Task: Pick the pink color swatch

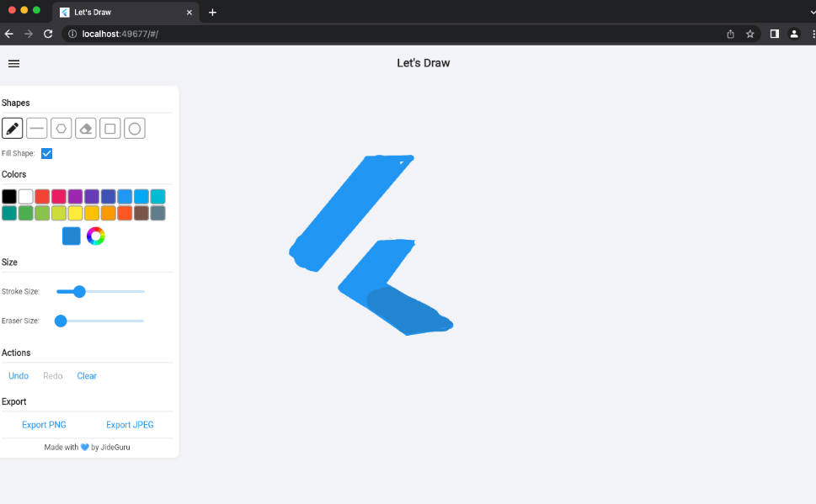Action: pyautogui.click(x=59, y=197)
